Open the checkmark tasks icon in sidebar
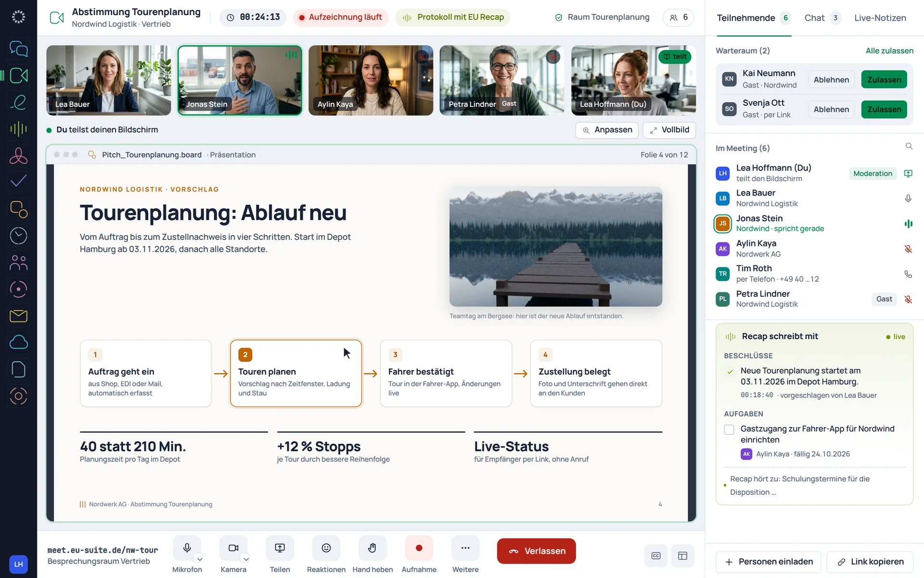The height and width of the screenshot is (578, 924). pos(18,182)
